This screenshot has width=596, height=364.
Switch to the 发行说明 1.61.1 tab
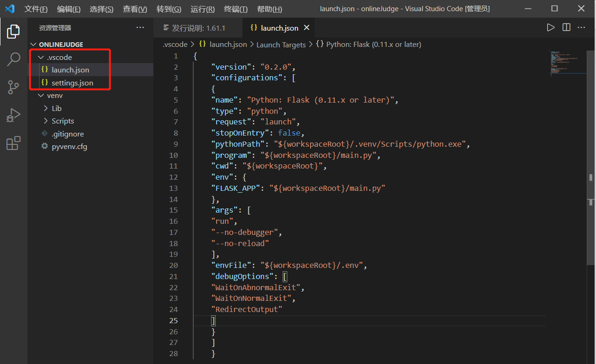coord(198,27)
